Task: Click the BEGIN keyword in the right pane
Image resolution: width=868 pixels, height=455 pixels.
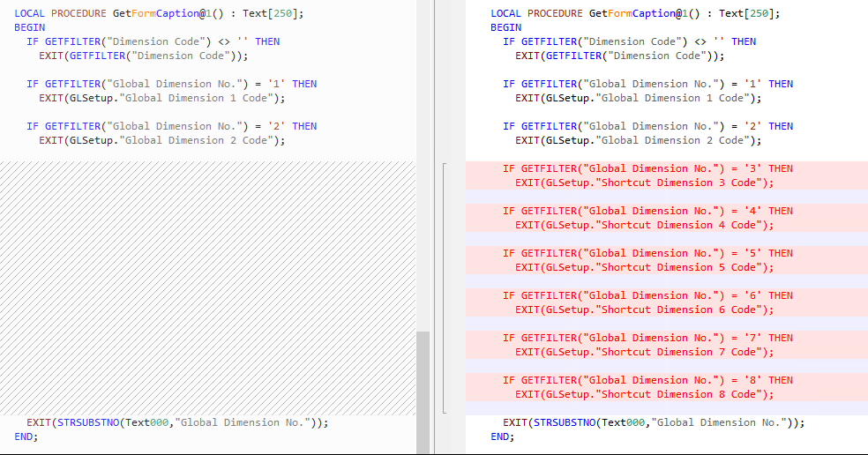Action: [506, 27]
